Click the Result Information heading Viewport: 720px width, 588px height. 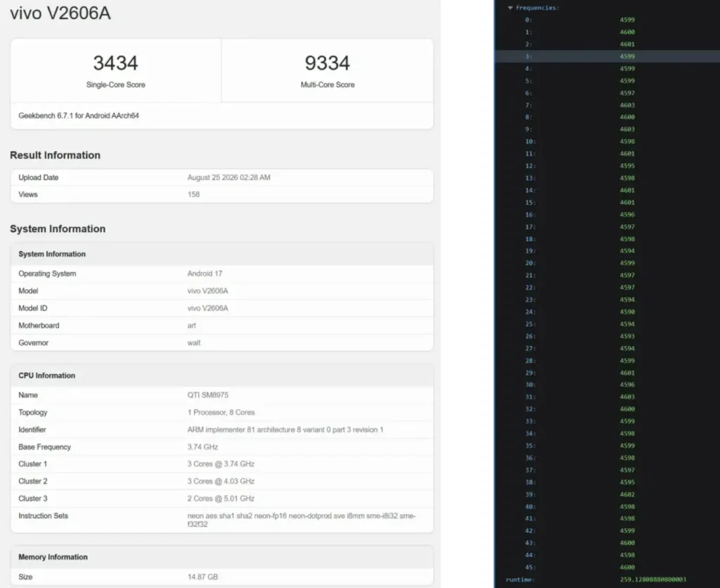55,155
